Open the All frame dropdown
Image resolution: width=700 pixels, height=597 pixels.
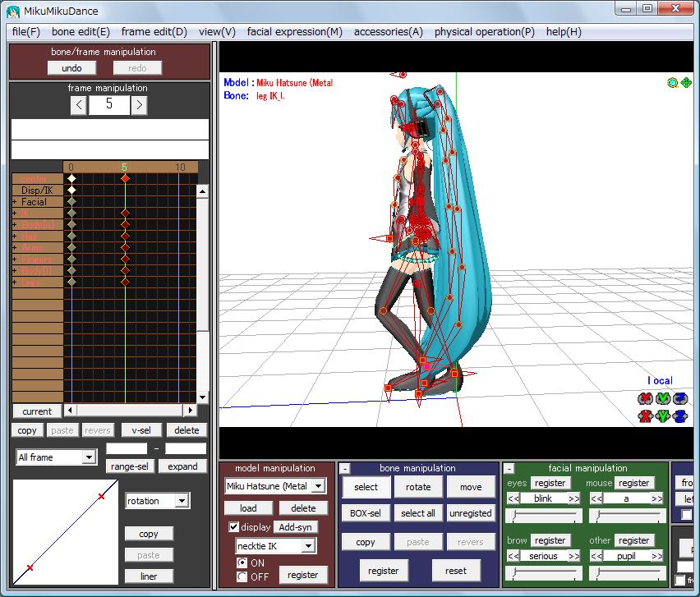tap(89, 457)
